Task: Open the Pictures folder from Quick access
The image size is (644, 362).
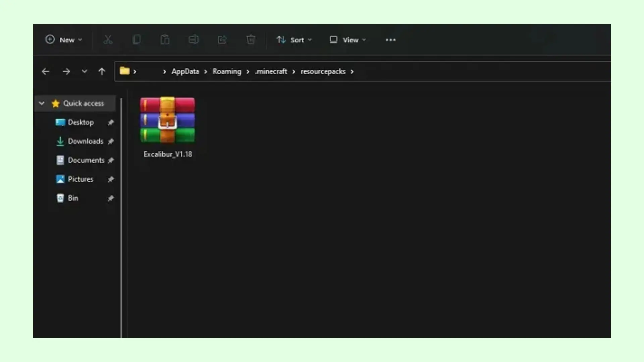Action: [80, 179]
